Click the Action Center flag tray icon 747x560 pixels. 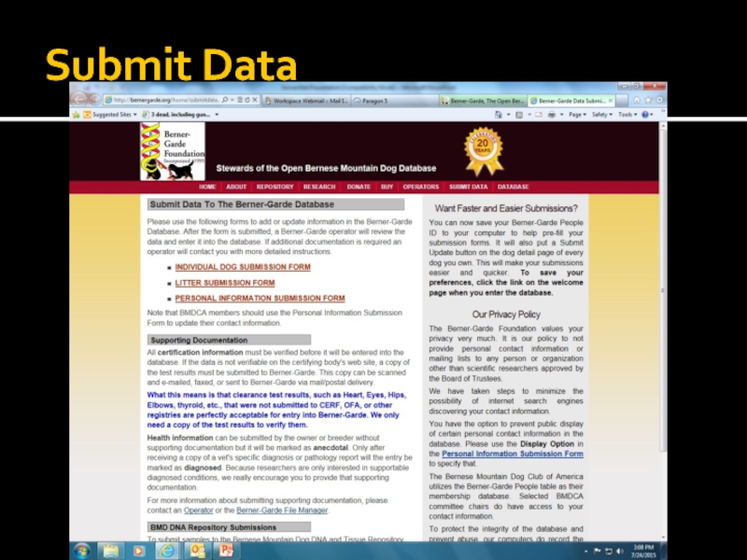tap(597, 552)
